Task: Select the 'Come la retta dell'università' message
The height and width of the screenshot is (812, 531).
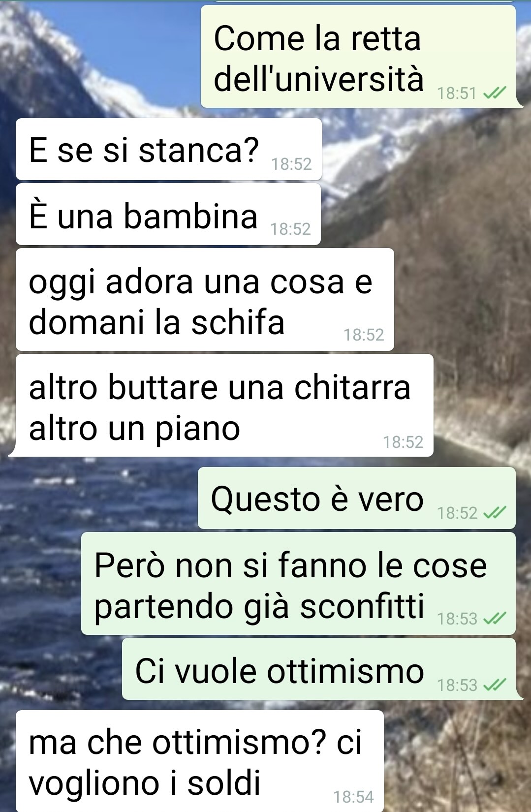Action: pyautogui.click(x=359, y=57)
